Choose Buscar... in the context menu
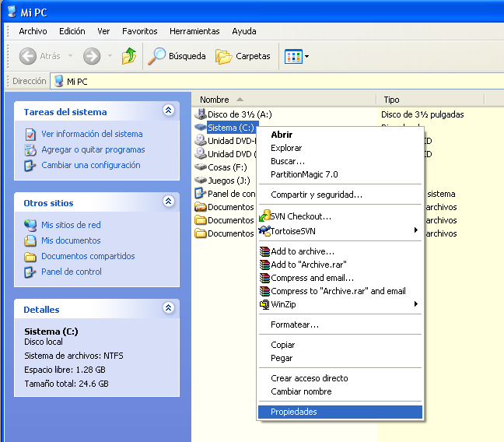 pos(340,161)
